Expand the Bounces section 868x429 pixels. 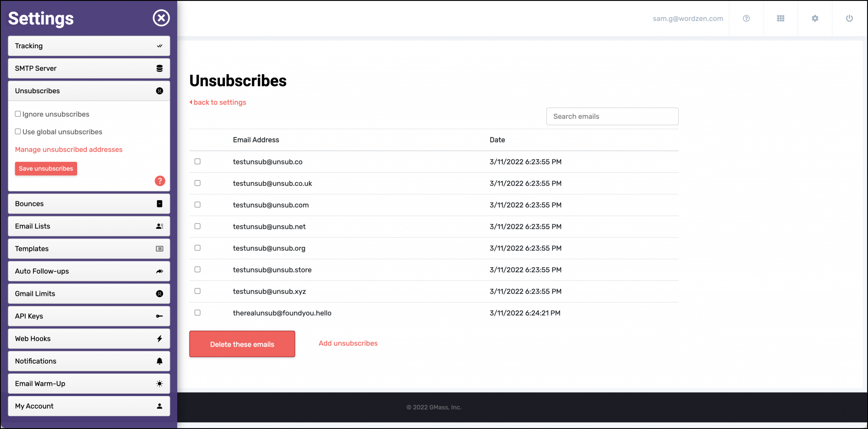(x=89, y=203)
